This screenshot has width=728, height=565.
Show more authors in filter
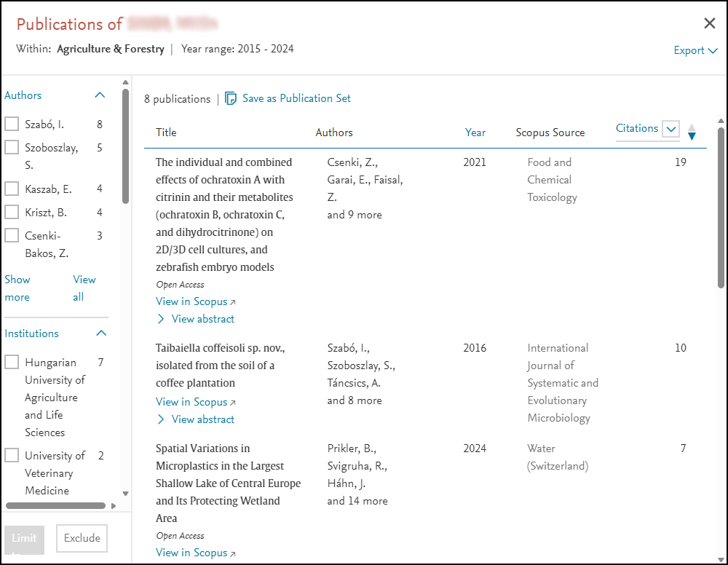[x=17, y=288]
